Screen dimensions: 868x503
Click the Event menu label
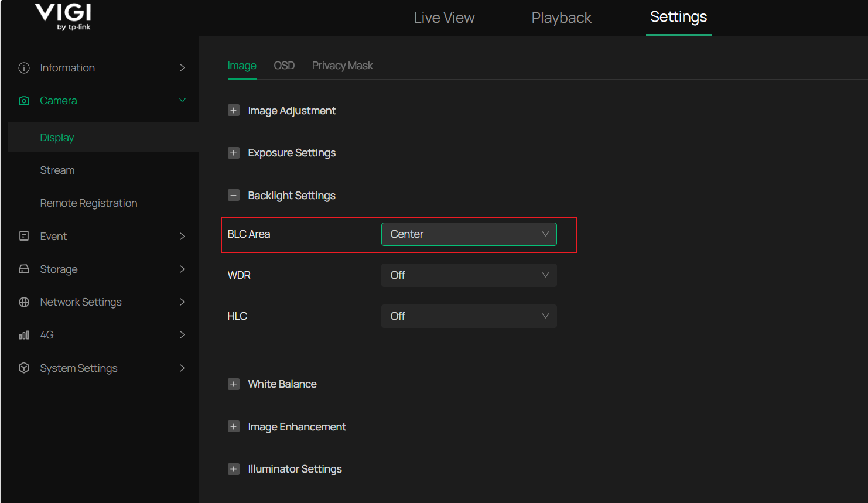(53, 237)
